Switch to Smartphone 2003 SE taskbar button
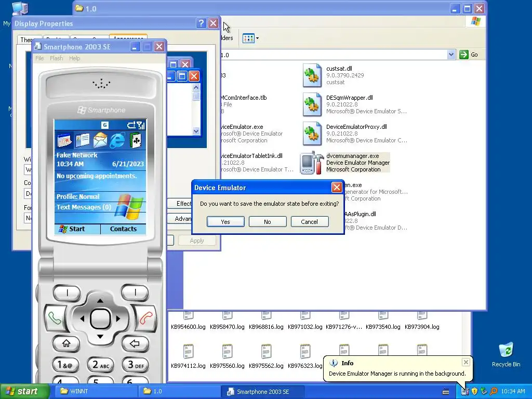Viewport: 532px width, 399px height. [262, 392]
